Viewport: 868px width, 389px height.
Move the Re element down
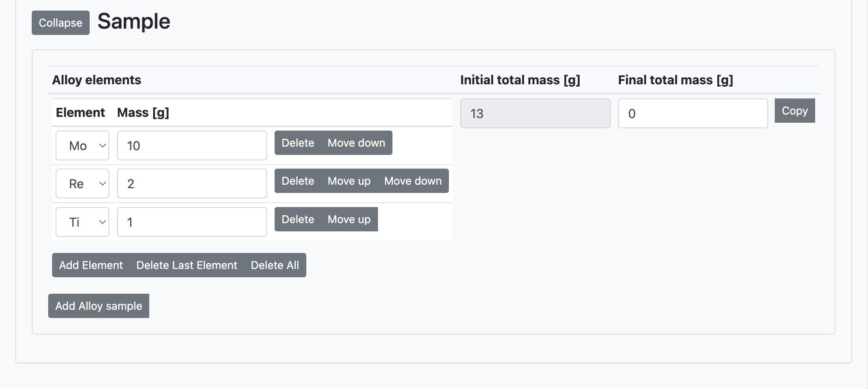pyautogui.click(x=412, y=181)
